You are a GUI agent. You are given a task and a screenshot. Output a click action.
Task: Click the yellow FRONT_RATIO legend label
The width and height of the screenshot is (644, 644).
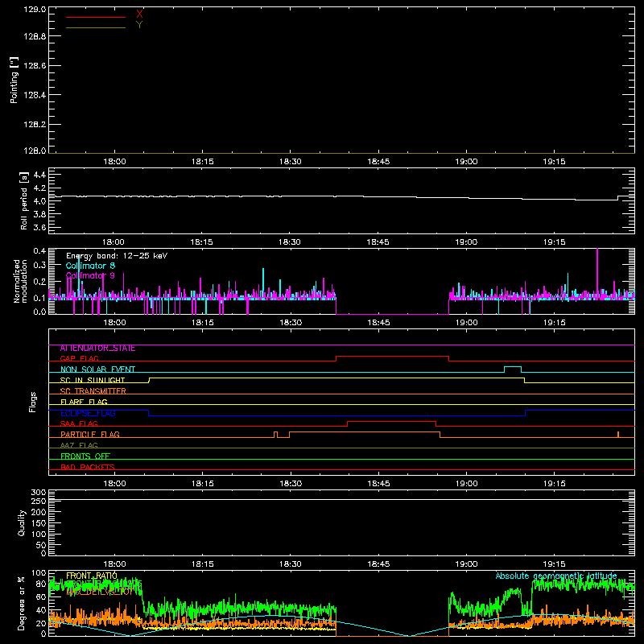click(91, 576)
